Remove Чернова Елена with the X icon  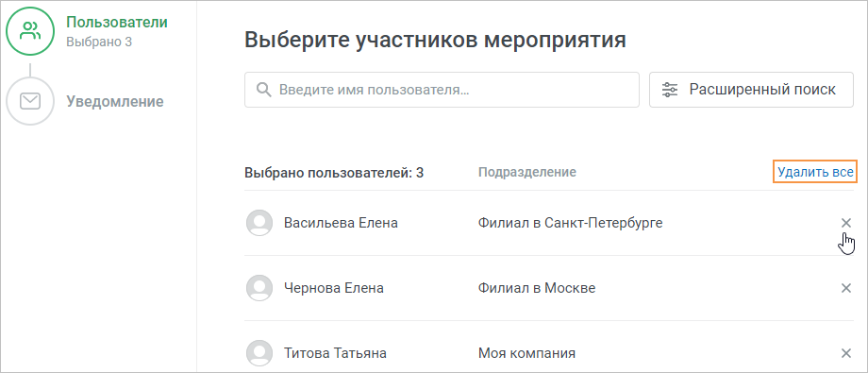tap(846, 288)
